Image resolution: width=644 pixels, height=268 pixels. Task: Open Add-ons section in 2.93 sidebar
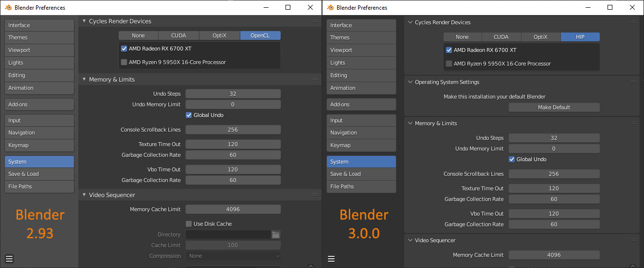pos(39,104)
